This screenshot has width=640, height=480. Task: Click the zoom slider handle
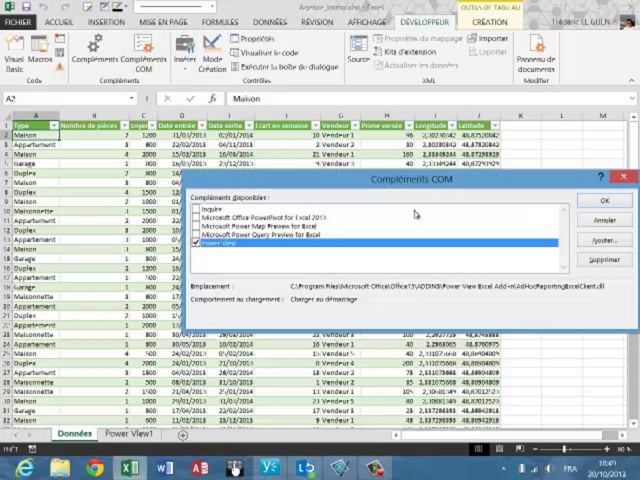coord(564,449)
